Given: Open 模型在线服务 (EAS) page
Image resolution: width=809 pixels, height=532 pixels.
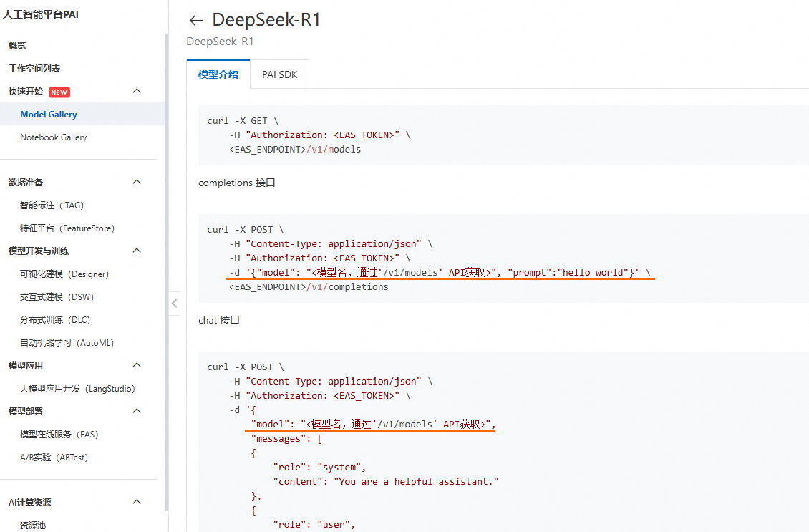Looking at the screenshot, I should (59, 435).
